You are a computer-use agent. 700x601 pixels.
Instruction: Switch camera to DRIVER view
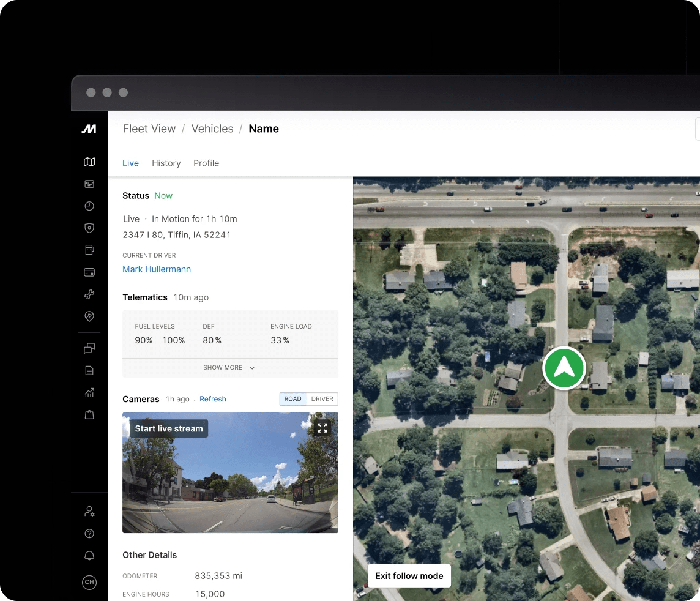pyautogui.click(x=322, y=399)
